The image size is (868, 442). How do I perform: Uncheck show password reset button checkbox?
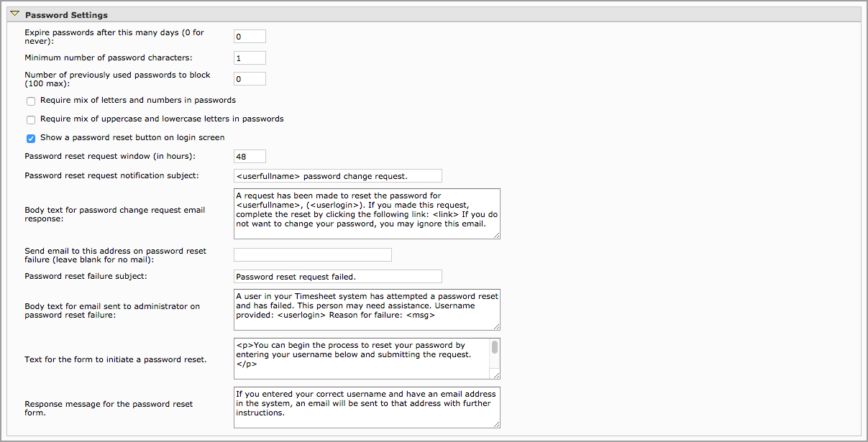[x=31, y=139]
